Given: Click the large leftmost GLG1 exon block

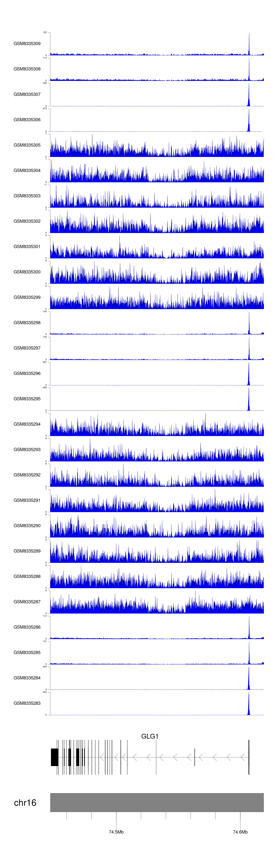Looking at the screenshot, I should tap(54, 757).
